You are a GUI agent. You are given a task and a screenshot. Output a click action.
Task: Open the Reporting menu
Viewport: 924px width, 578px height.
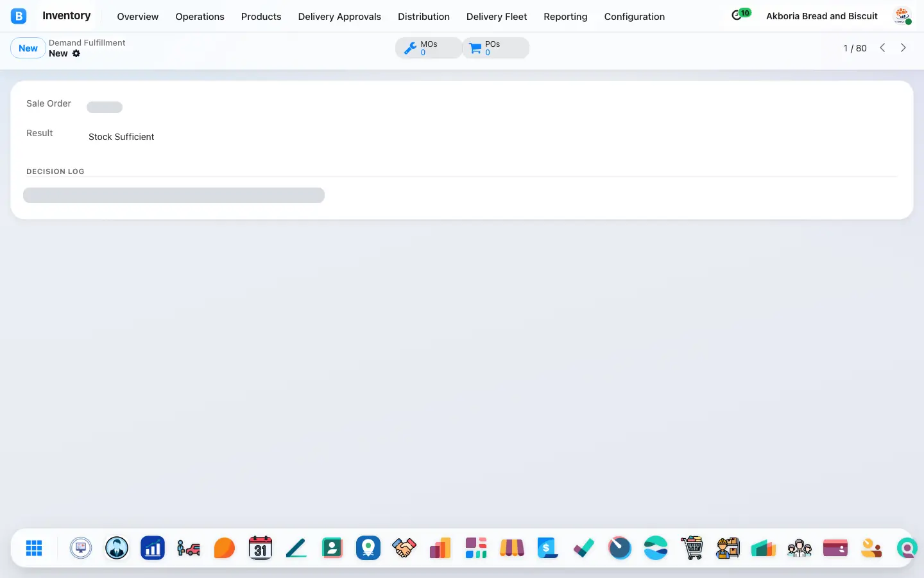pyautogui.click(x=565, y=17)
